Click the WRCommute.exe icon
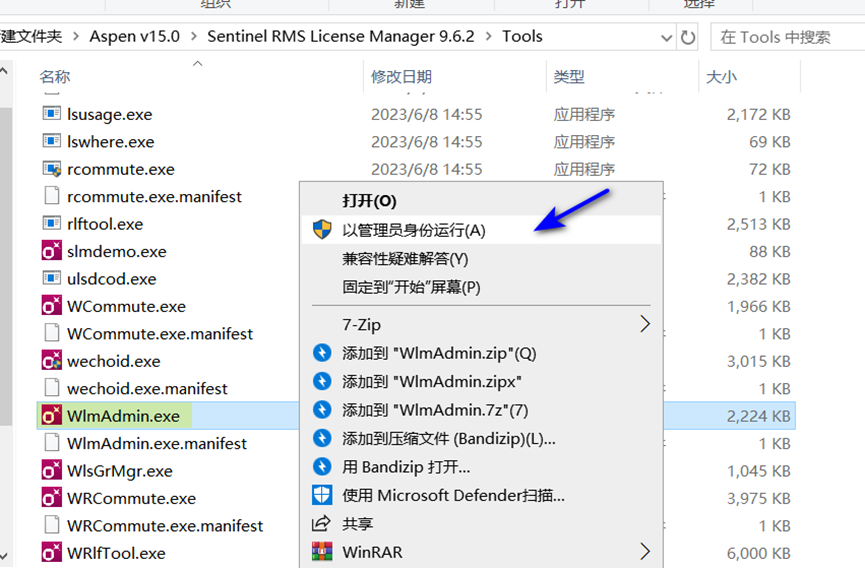This screenshot has width=865, height=568. (52, 497)
